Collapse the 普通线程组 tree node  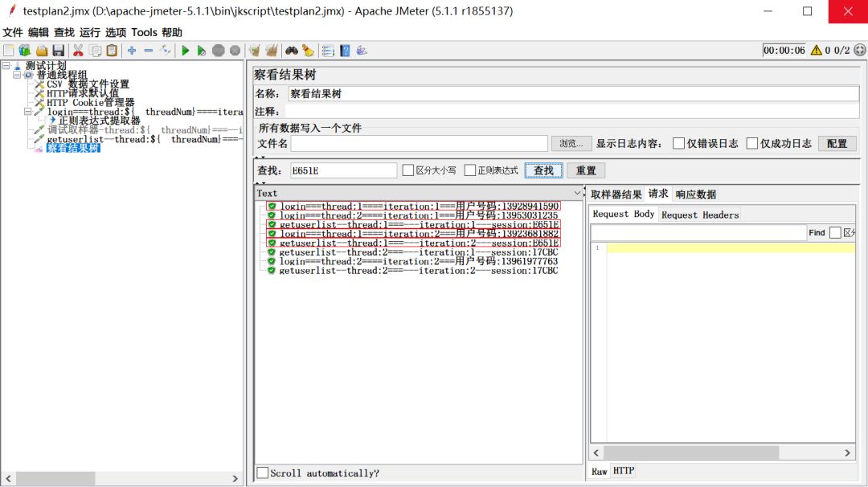click(15, 74)
